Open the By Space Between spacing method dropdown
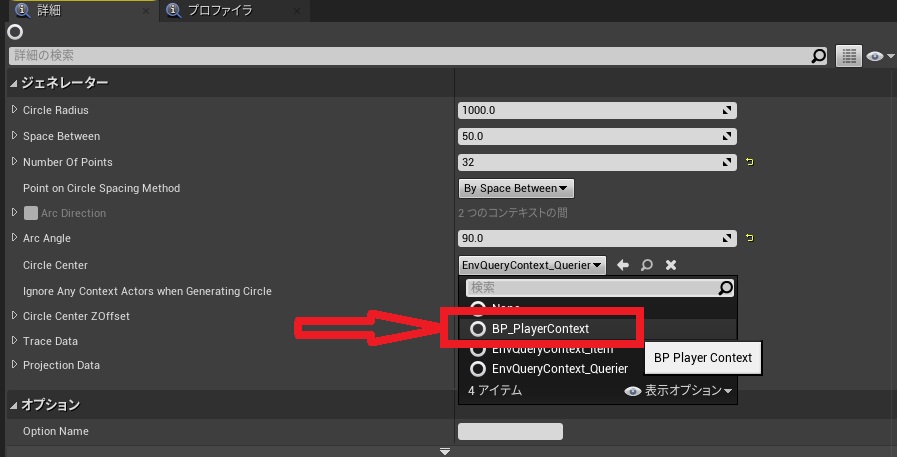897x457 pixels. (x=516, y=188)
